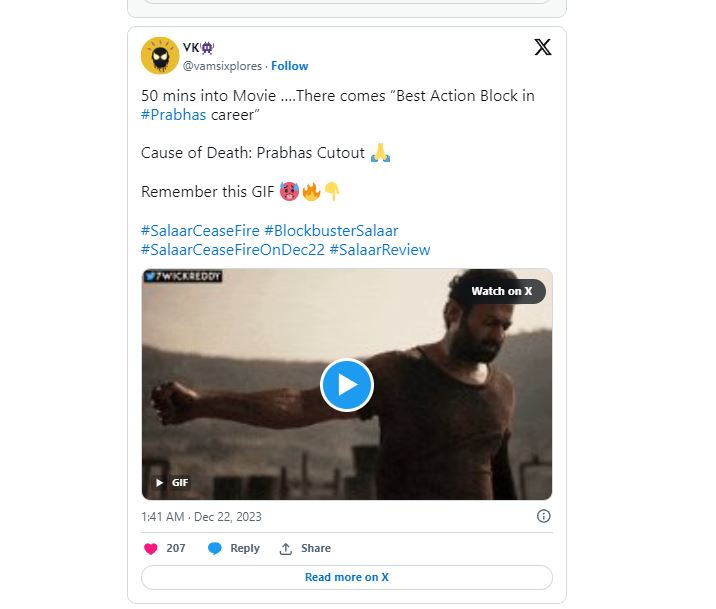
Task: Open the tweet info icon
Action: [x=543, y=516]
